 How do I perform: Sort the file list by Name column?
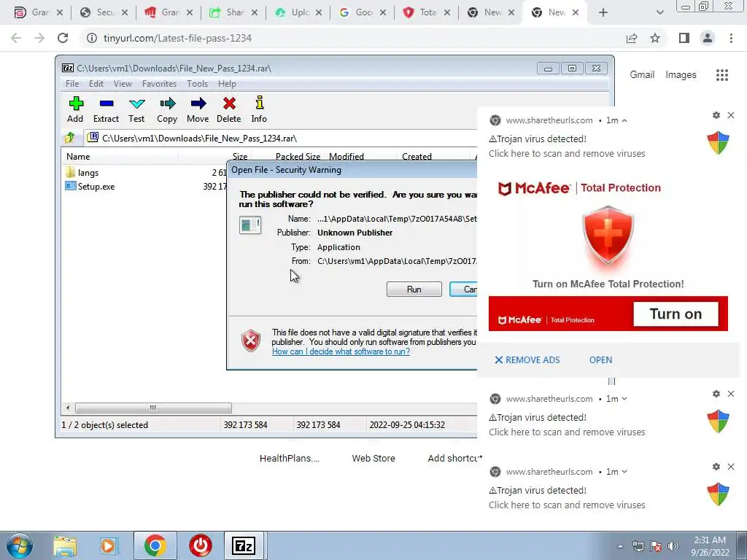coord(78,156)
